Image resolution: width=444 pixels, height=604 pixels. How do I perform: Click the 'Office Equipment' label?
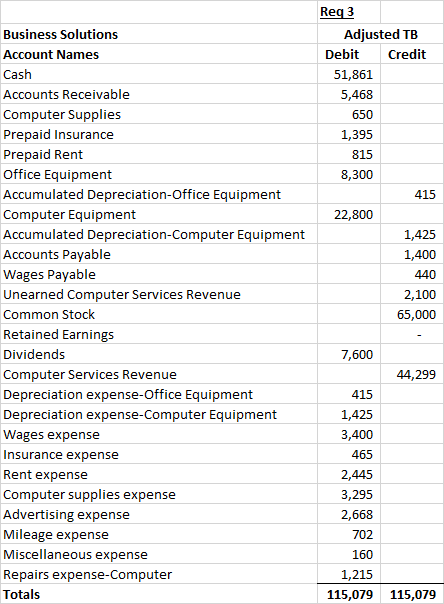pos(57,174)
